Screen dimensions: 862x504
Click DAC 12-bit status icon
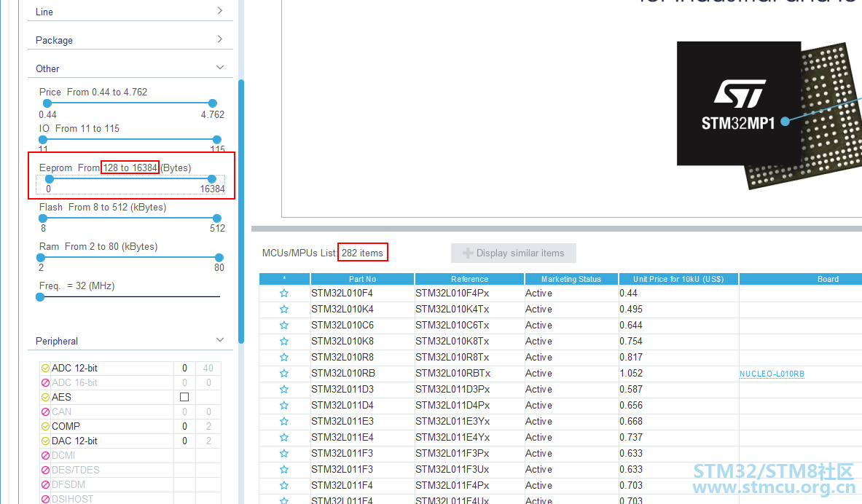click(x=45, y=441)
